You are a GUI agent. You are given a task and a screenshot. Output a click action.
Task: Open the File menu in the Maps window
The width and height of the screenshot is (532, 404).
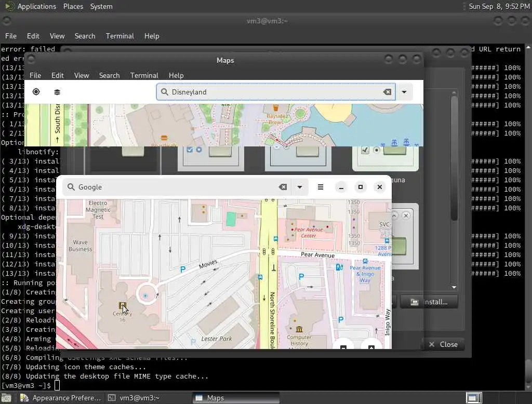[35, 75]
